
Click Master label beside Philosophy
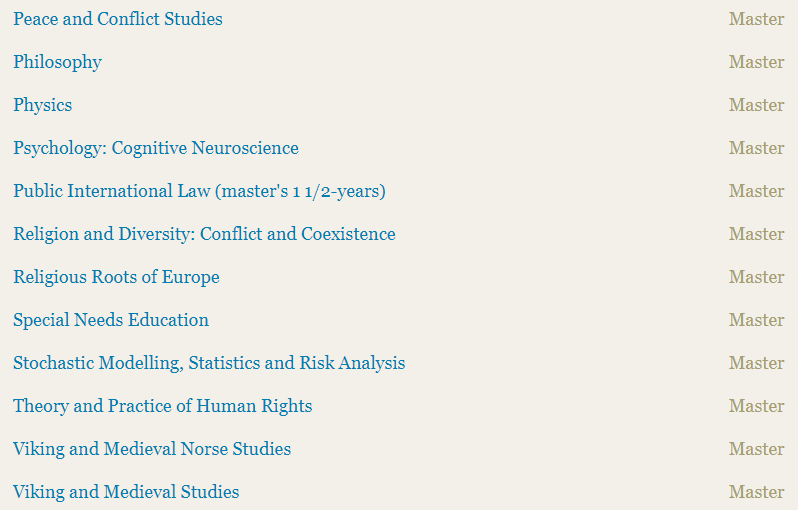pos(756,62)
